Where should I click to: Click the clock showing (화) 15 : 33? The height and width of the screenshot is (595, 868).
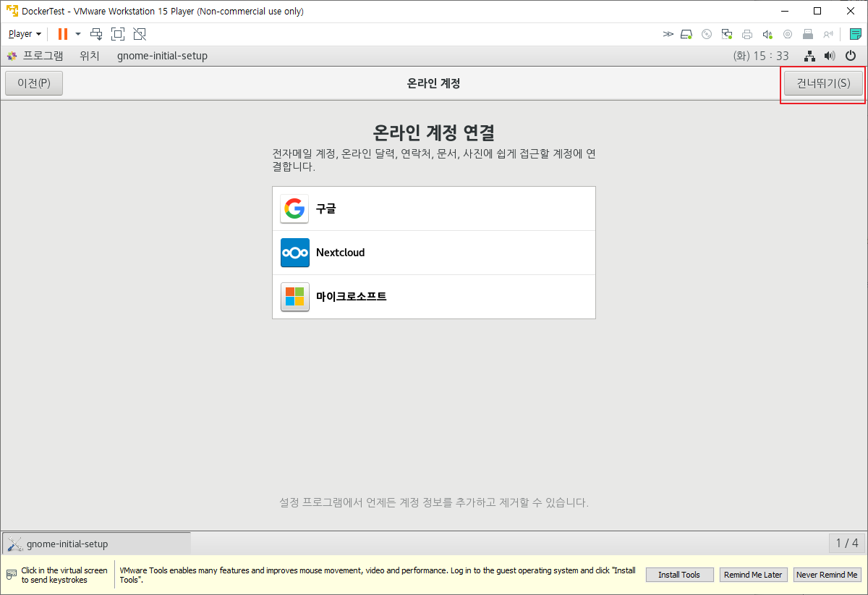pos(761,56)
